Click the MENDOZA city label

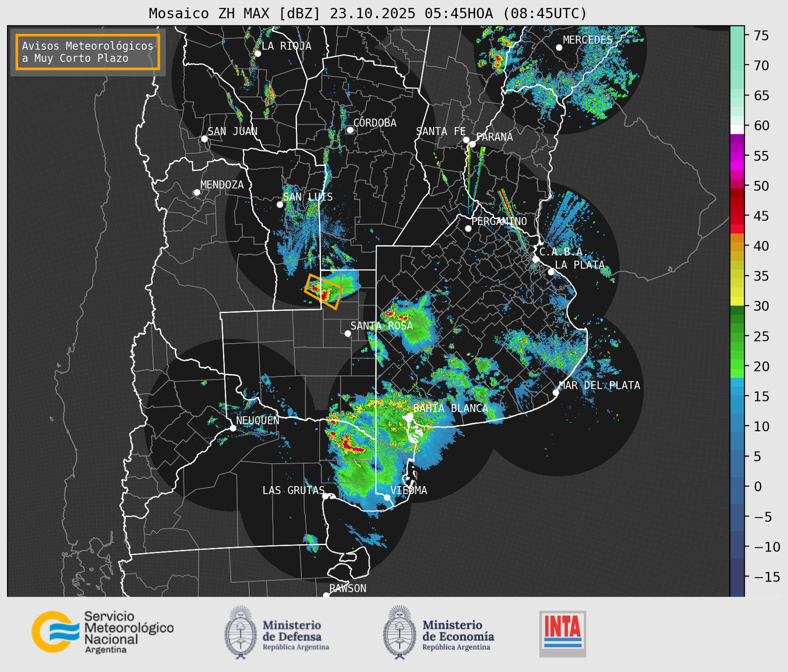pos(222,185)
